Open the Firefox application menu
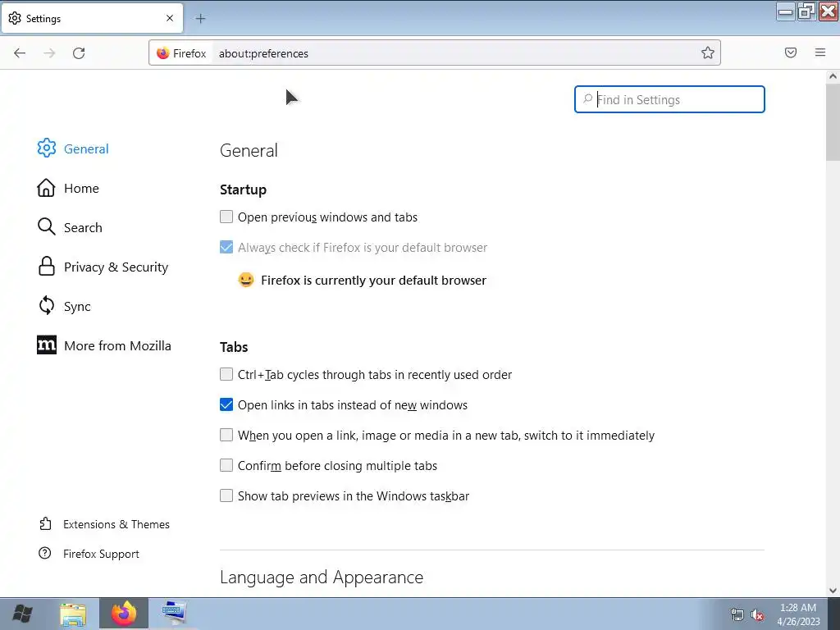Image resolution: width=840 pixels, height=630 pixels. coord(820,52)
